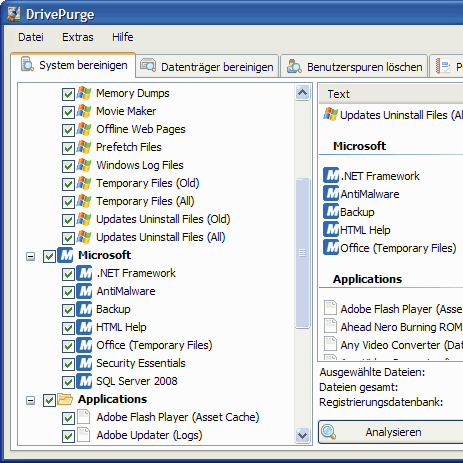Toggle the Updates Uninstall Files (All) checkbox
Screen dimensions: 463x463
(68, 238)
